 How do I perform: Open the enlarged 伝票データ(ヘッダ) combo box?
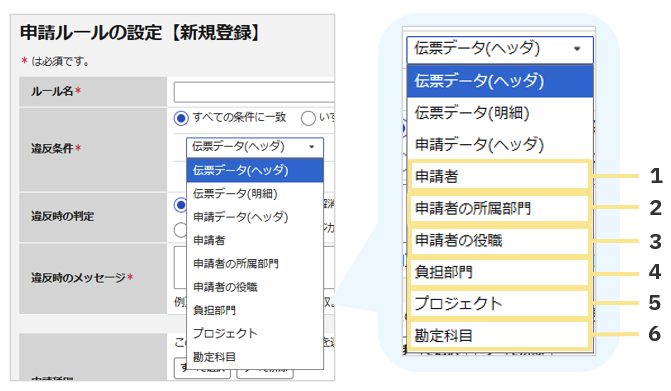(500, 49)
